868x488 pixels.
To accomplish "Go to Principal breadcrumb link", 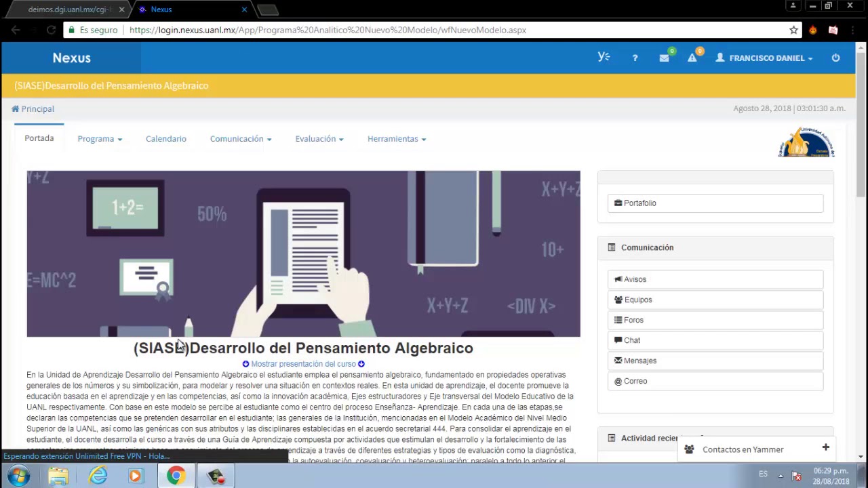I will (33, 108).
